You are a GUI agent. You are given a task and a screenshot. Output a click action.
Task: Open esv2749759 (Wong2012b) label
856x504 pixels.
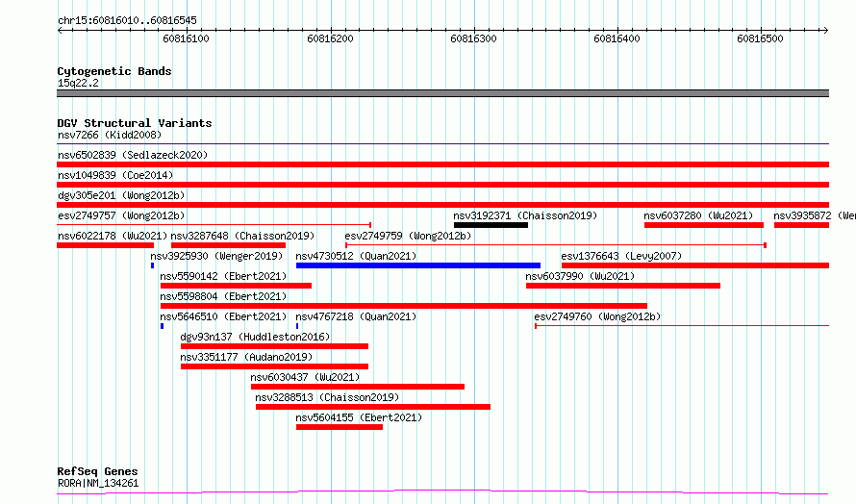tap(408, 236)
